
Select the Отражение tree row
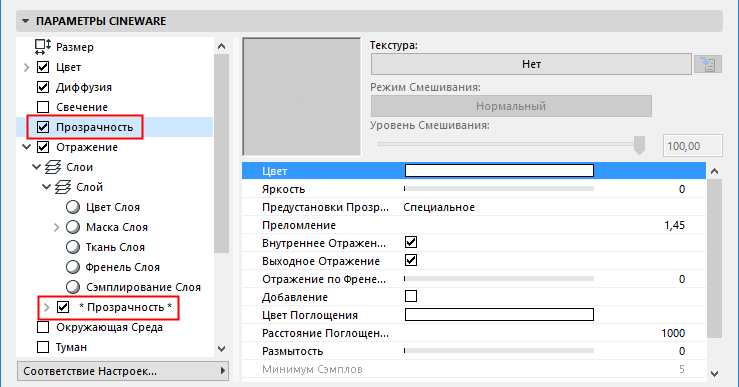115,147
